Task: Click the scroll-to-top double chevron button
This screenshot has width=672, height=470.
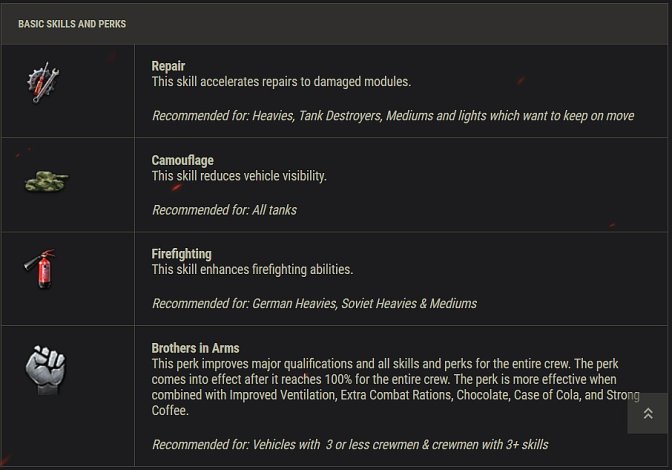Action: [x=648, y=413]
